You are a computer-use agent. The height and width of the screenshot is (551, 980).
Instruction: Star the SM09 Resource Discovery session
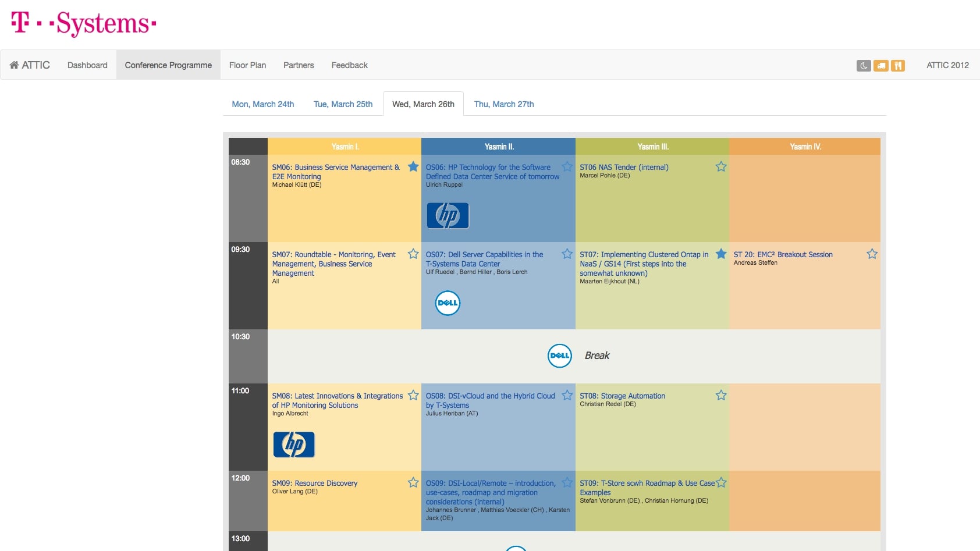pyautogui.click(x=413, y=482)
